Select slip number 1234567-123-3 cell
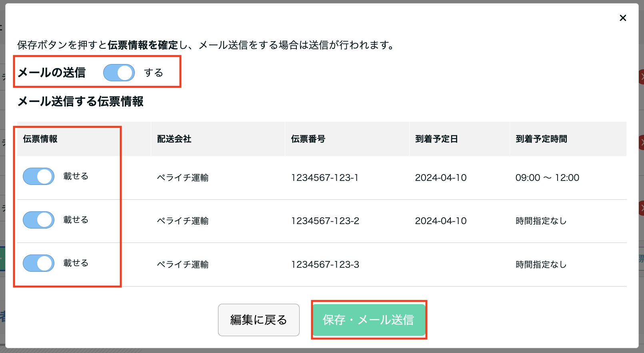 [x=325, y=265]
